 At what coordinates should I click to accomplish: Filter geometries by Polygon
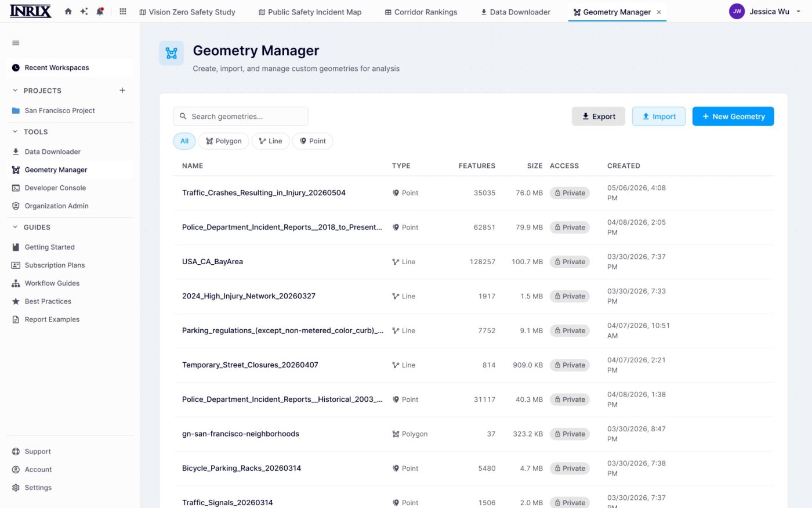click(x=224, y=141)
